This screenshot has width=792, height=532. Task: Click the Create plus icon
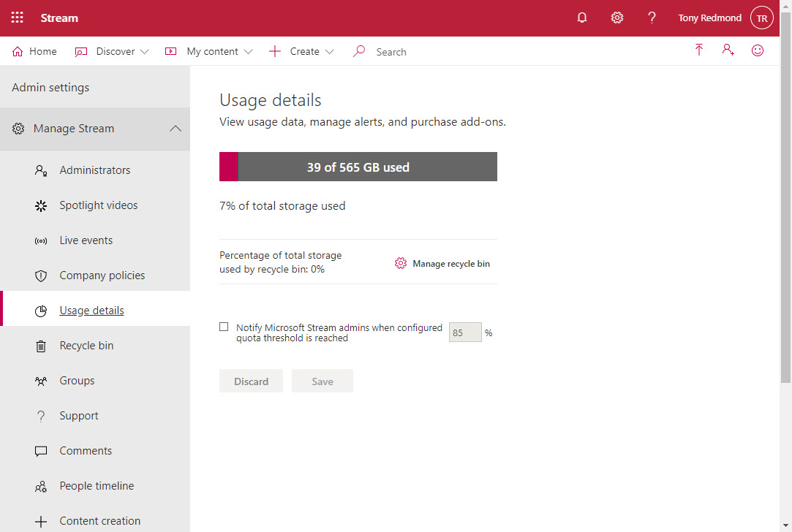coord(275,51)
